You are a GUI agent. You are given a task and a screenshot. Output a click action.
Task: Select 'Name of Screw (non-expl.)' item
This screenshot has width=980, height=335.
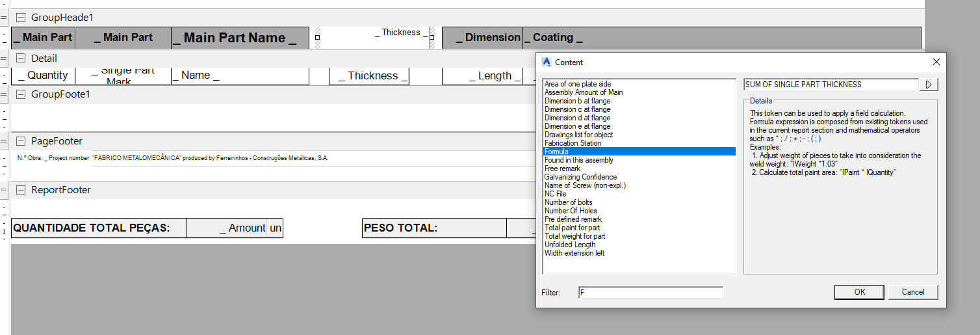point(585,185)
